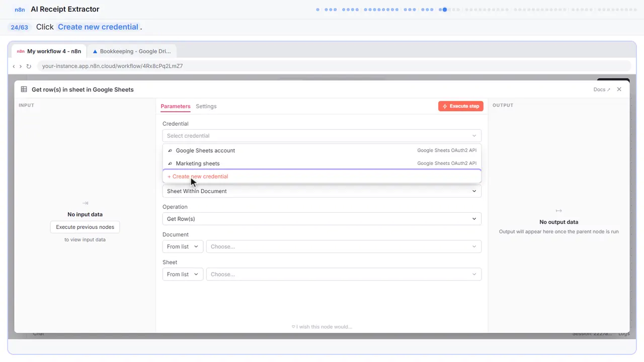This screenshot has height=362, width=644.
Task: Click the key icon beside Google Sheets account
Action: [x=170, y=150]
